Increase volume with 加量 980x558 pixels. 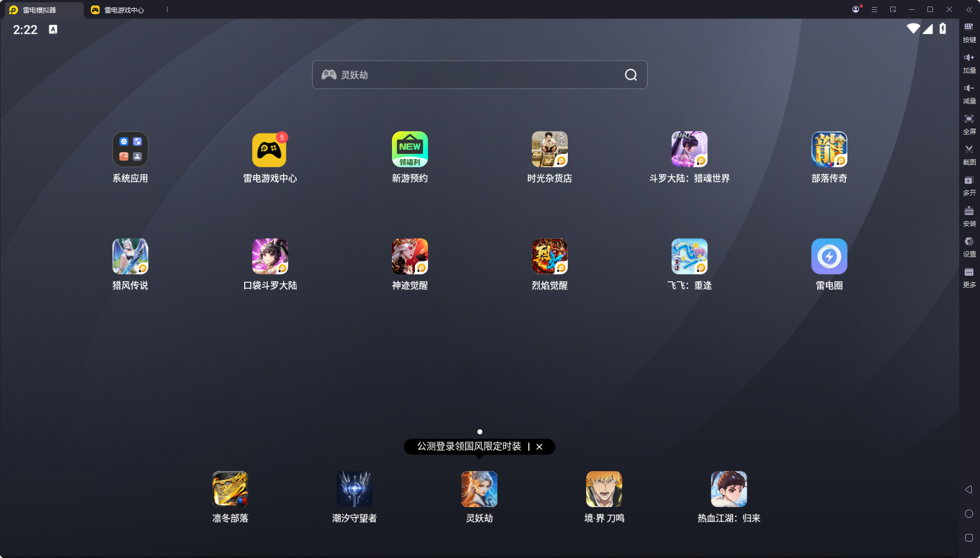pyautogui.click(x=969, y=63)
